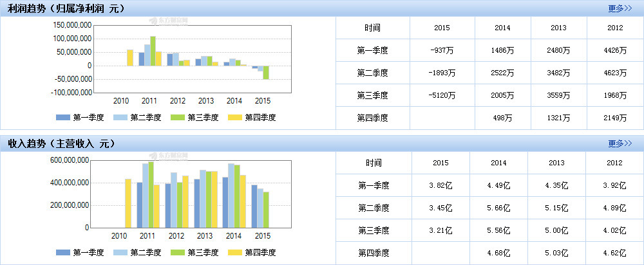The height and width of the screenshot is (265, 644).
Task: Click the -5120万 cell in the profit table
Action: pyautogui.click(x=442, y=96)
